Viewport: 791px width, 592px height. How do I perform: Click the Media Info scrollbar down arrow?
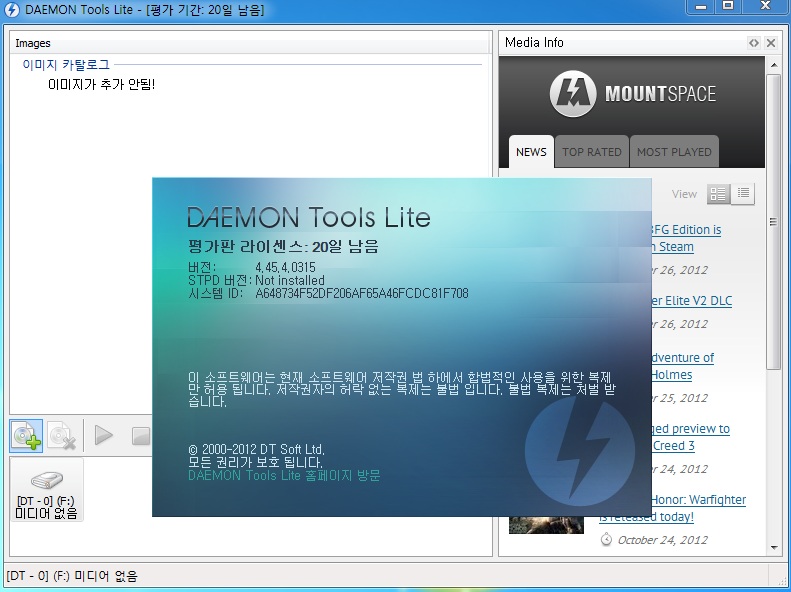click(x=773, y=548)
